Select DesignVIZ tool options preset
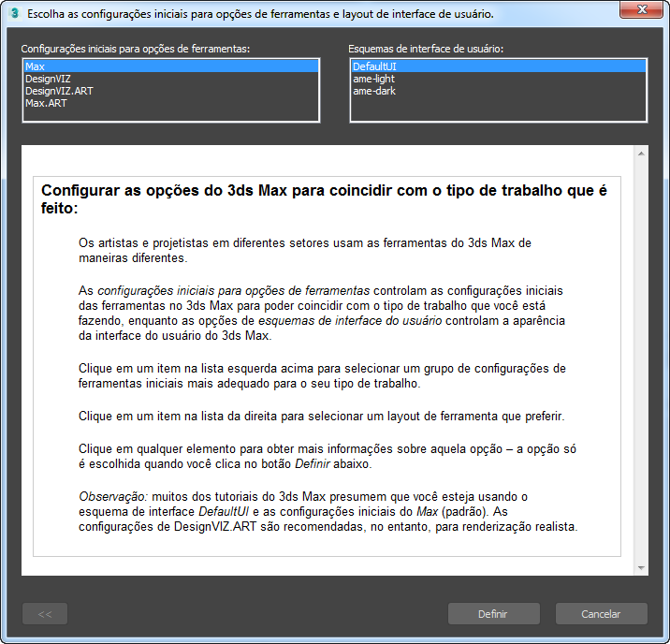Screen dimensions: 670x644 tap(171, 79)
